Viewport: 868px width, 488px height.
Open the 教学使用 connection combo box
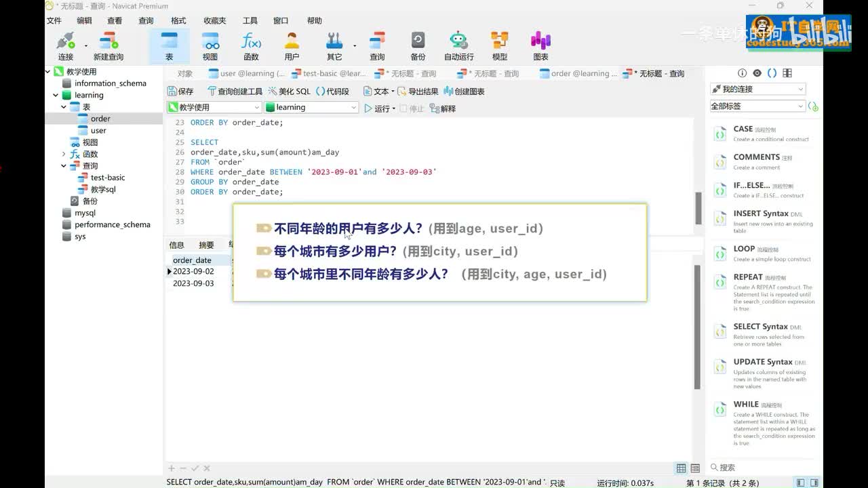[214, 107]
